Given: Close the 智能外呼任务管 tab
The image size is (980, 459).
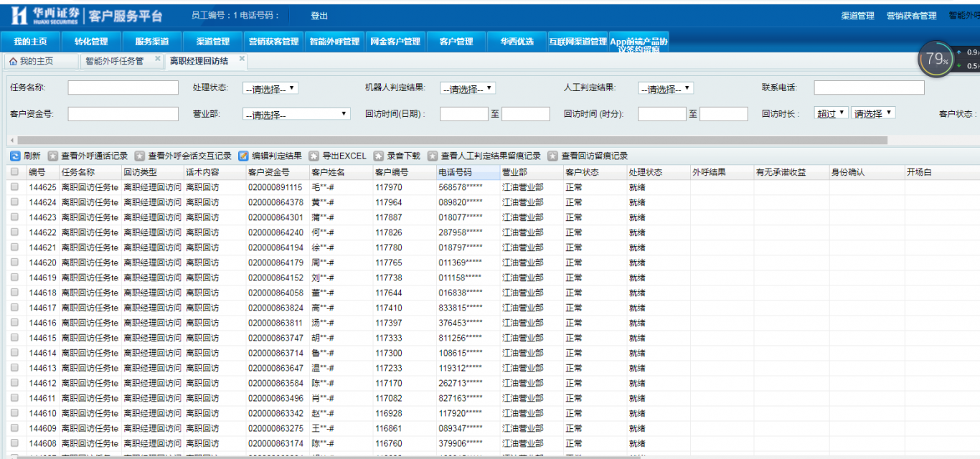Looking at the screenshot, I should pyautogui.click(x=158, y=60).
